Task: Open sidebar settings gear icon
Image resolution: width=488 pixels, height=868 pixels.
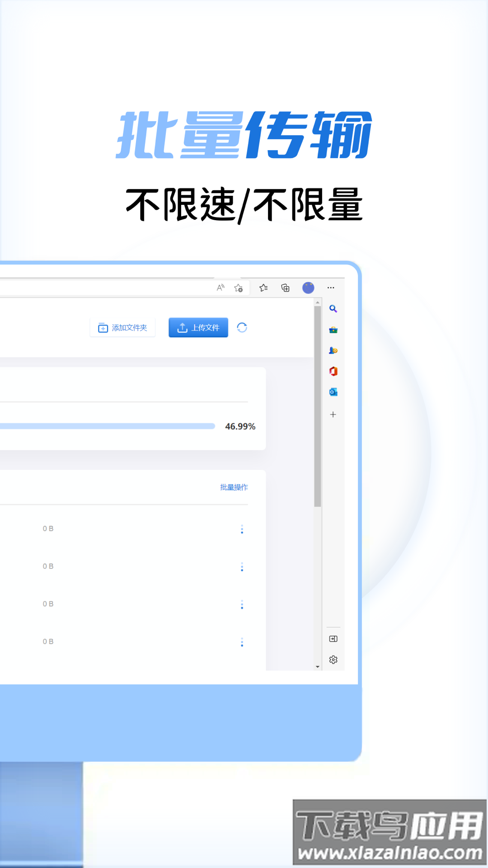Action: pyautogui.click(x=333, y=660)
